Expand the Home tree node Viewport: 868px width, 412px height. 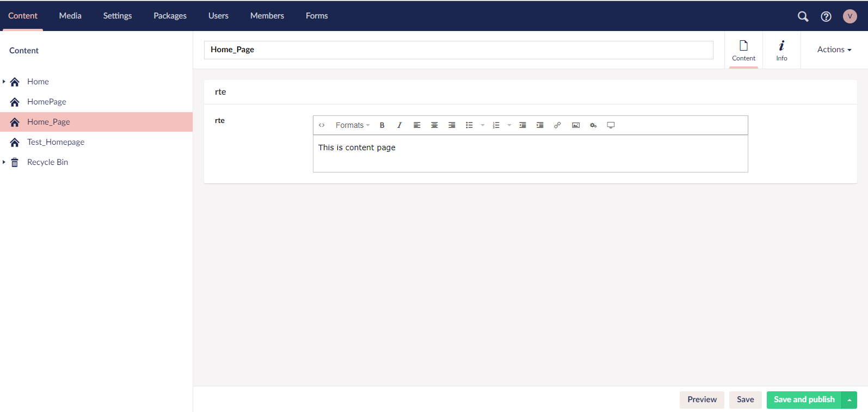pyautogui.click(x=4, y=82)
